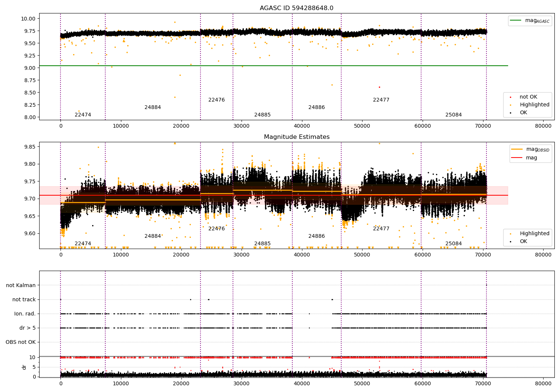Click the 'not track' axis label

[x=24, y=300]
